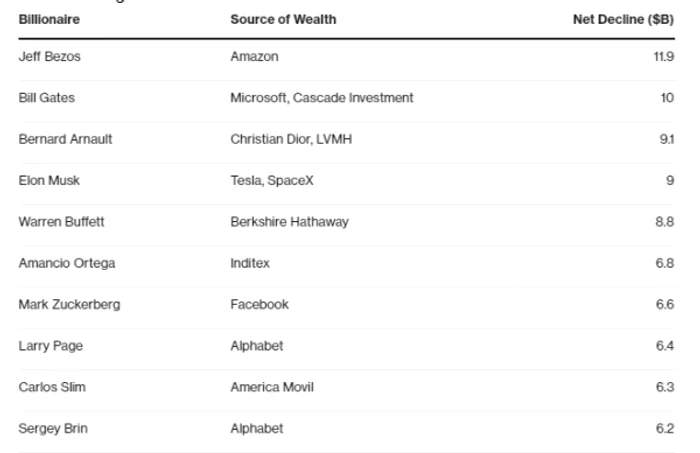Select Microsoft, Cascade Investment cell
700x453 pixels.
(x=322, y=98)
